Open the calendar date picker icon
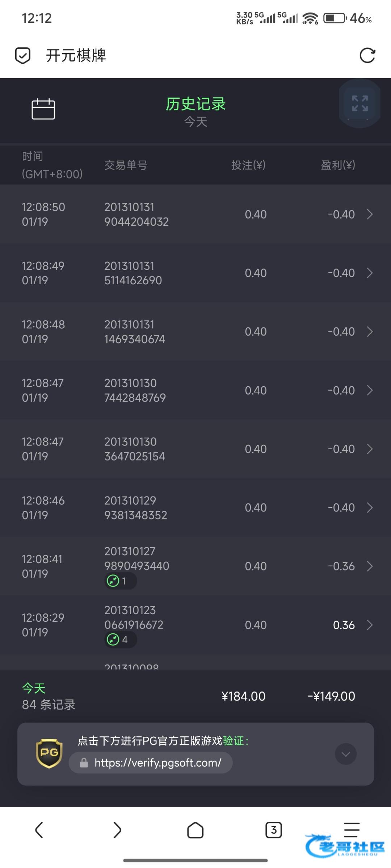Image resolution: width=391 pixels, height=868 pixels. [x=43, y=109]
